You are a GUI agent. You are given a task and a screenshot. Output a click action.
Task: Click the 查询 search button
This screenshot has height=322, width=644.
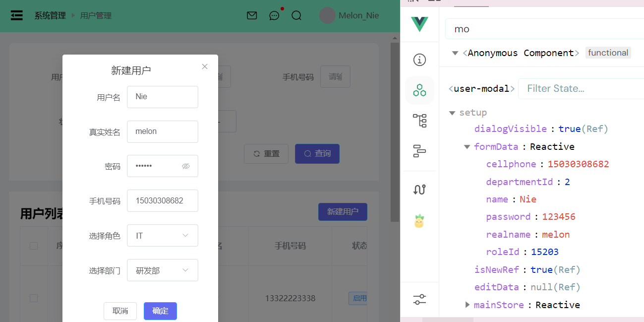coord(317,154)
